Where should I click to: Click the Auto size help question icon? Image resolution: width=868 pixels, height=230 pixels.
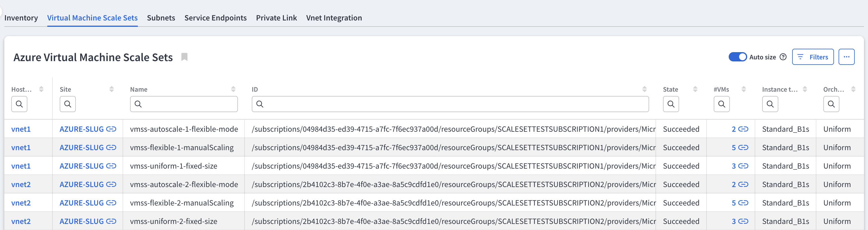783,57
